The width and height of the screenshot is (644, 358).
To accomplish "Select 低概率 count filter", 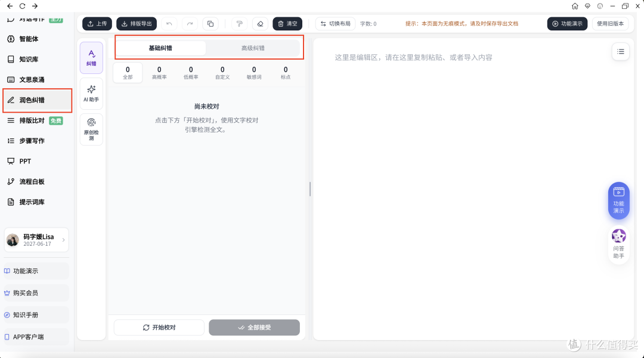I will coord(191,73).
